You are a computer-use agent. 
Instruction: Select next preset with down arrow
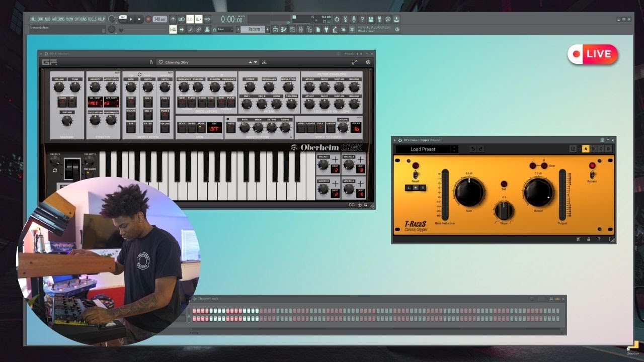point(256,62)
